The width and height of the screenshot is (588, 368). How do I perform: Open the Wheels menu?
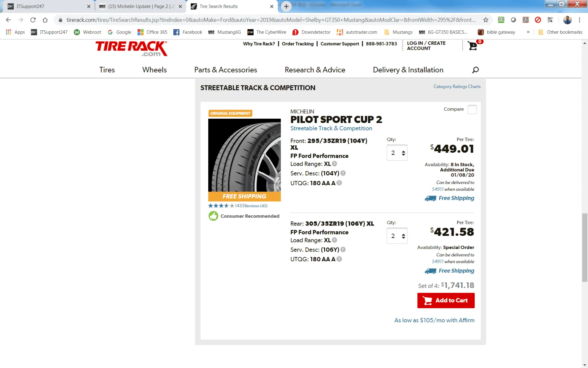coord(154,70)
